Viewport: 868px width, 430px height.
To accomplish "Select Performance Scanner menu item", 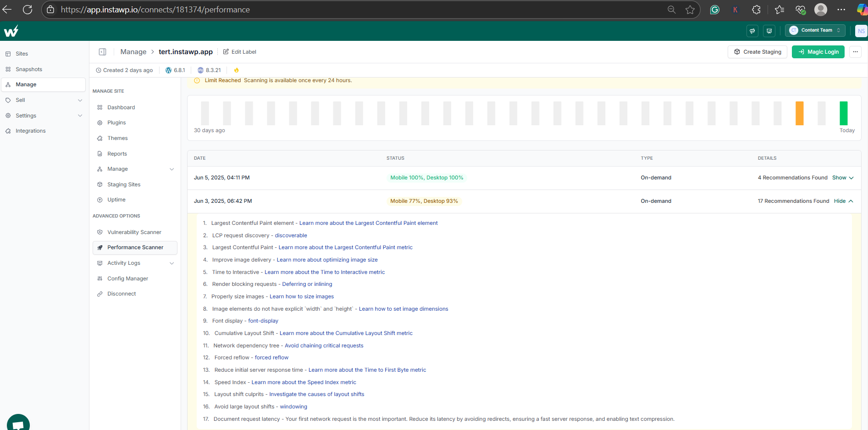I will point(135,247).
